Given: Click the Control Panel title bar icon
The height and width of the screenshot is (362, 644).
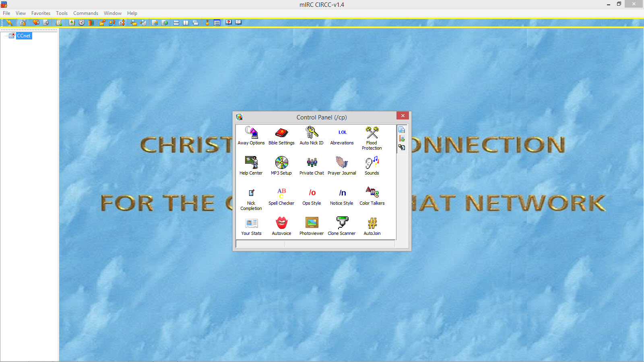Looking at the screenshot, I should pos(239,117).
